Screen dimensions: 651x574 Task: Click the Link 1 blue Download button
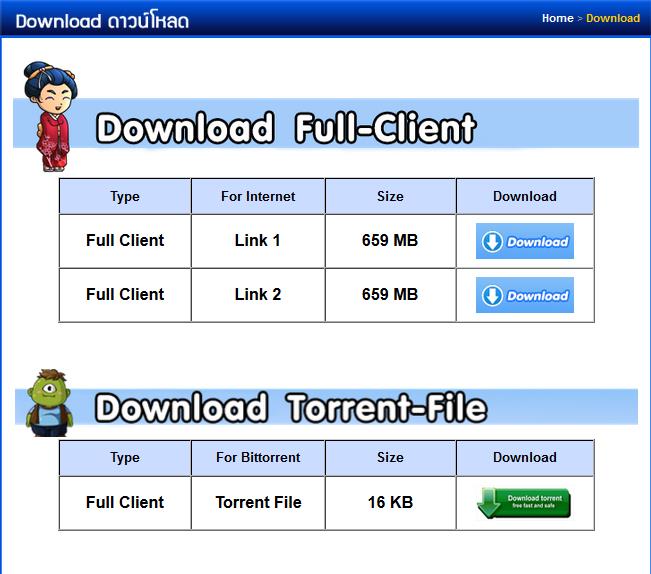(525, 241)
